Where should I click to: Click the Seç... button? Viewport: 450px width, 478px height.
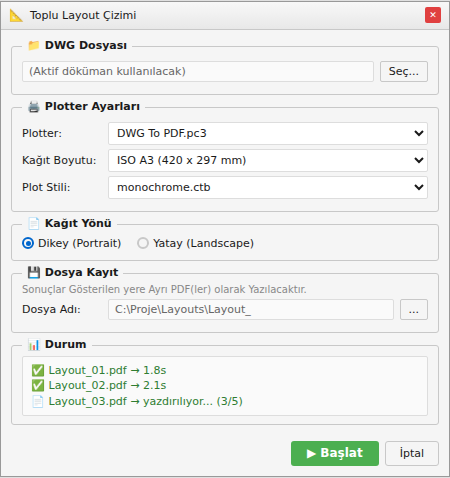coord(404,71)
